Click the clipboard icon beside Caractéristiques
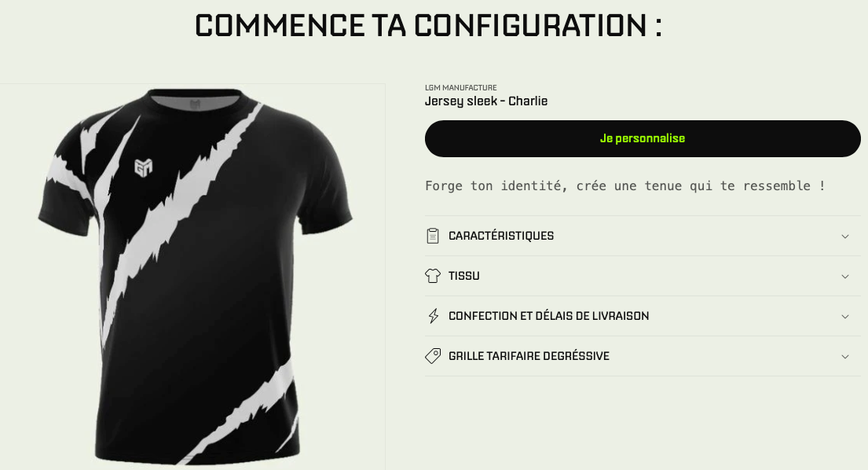 click(433, 236)
